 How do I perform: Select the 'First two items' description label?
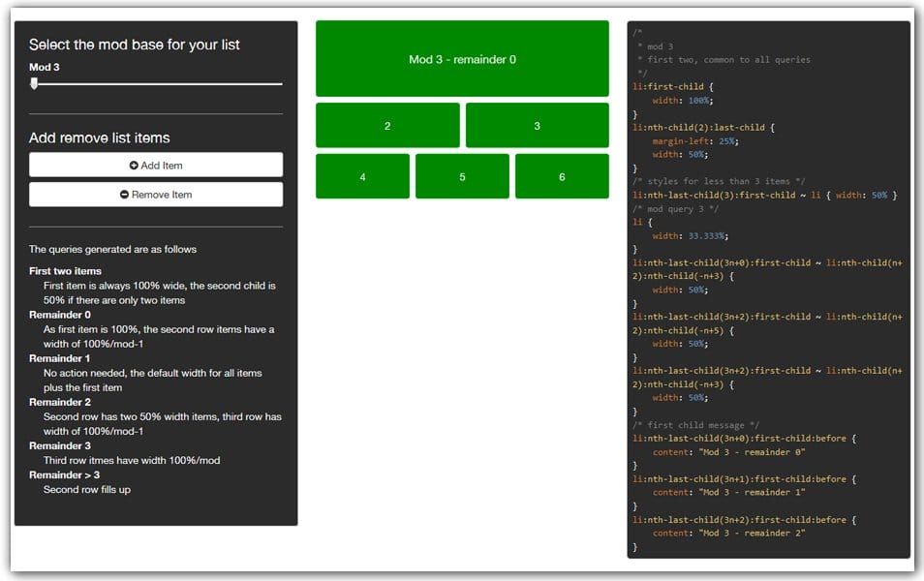coord(64,270)
